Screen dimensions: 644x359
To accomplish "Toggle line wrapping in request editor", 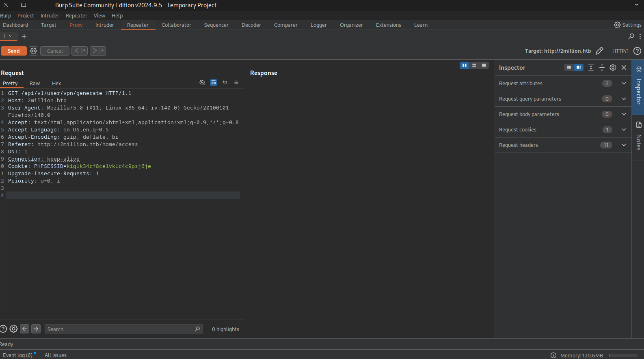I will (214, 82).
